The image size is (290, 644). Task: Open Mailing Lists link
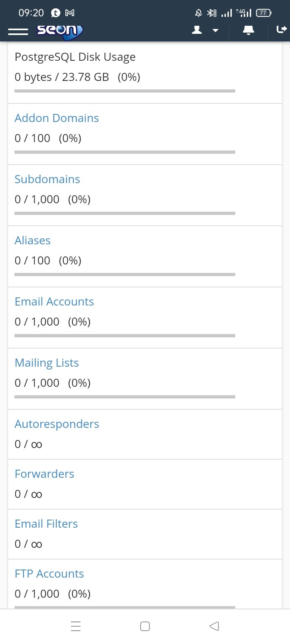point(47,363)
